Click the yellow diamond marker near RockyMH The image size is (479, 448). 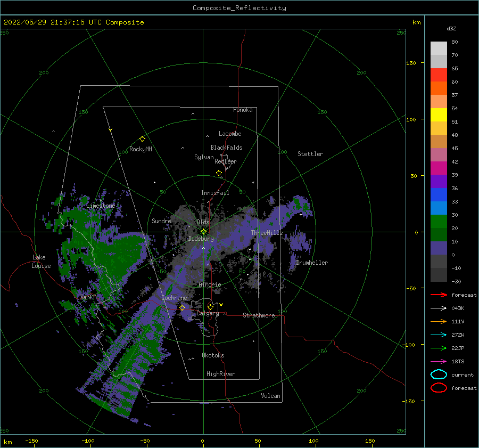[x=142, y=139]
